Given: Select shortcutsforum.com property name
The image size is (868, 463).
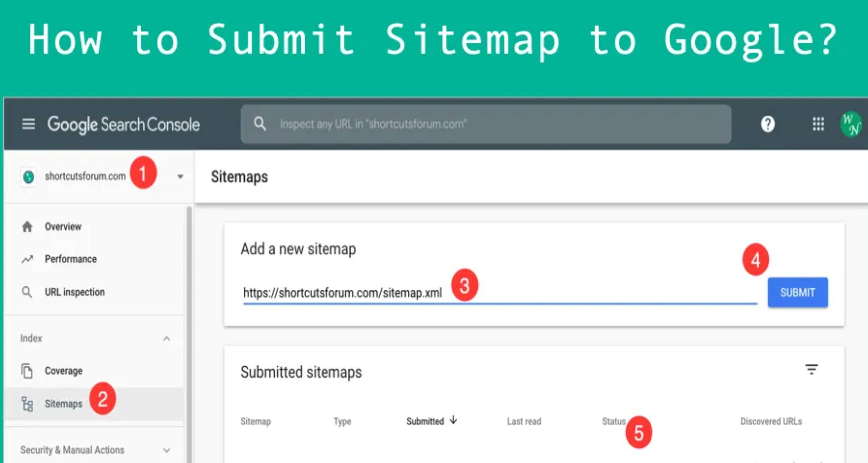Looking at the screenshot, I should click(85, 176).
